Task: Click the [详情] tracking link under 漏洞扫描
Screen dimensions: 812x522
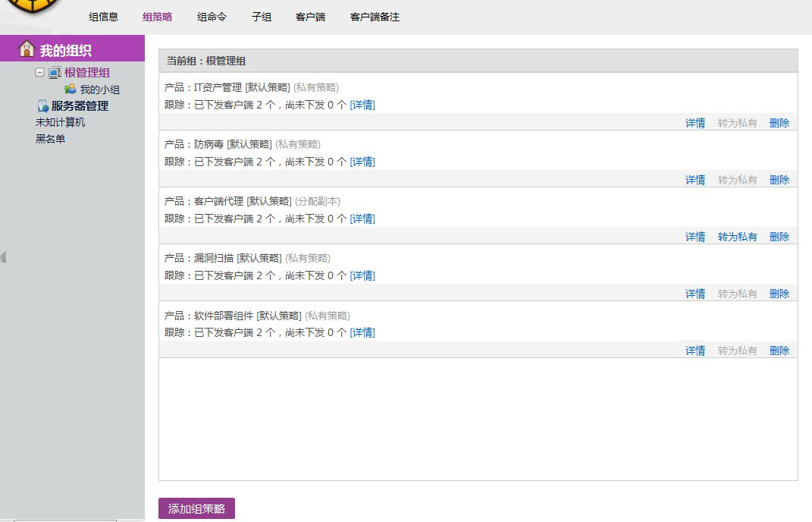Action: click(x=362, y=275)
